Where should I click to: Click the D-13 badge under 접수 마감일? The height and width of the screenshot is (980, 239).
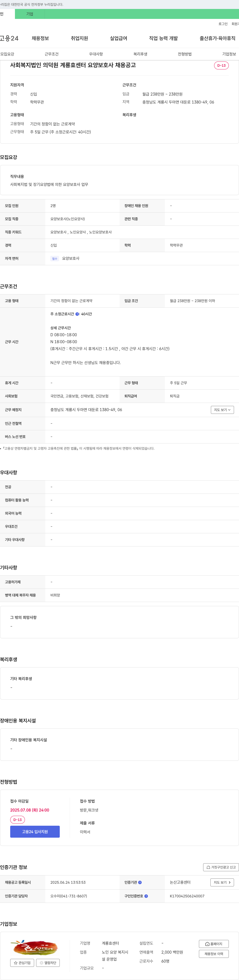(17, 819)
